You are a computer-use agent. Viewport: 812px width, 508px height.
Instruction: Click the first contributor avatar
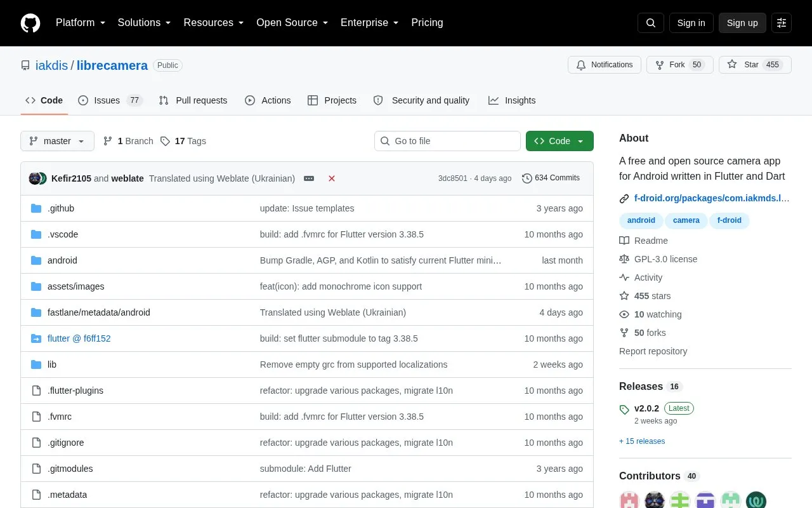(x=629, y=500)
